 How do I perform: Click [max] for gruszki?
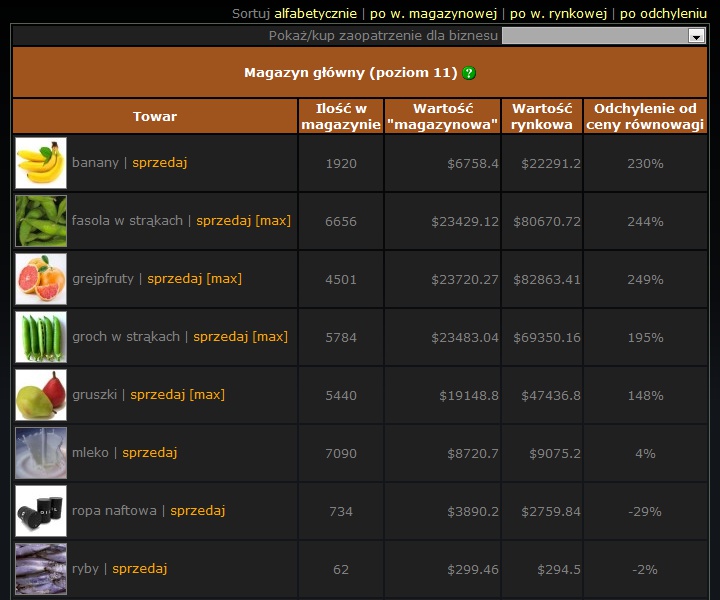(x=207, y=394)
